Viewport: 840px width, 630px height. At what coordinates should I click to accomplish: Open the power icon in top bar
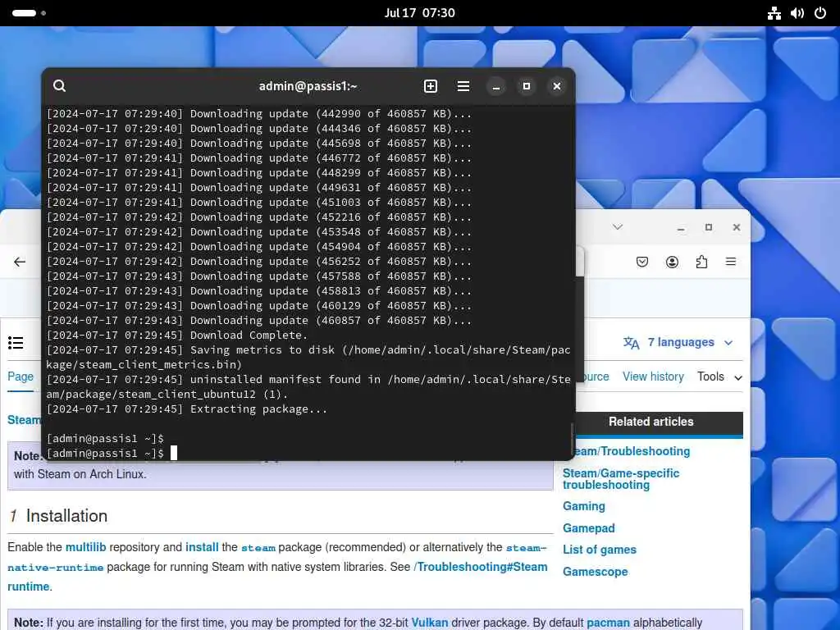click(x=820, y=13)
